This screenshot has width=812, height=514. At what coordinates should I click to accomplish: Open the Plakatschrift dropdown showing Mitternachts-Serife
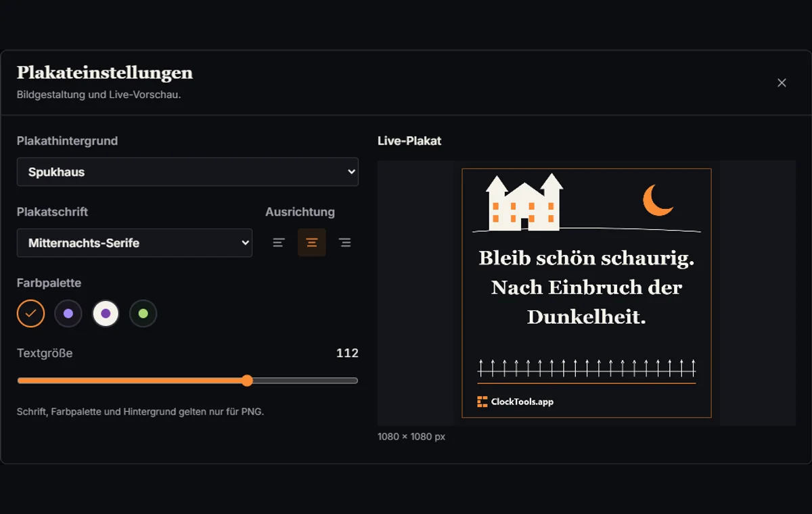[x=135, y=243]
